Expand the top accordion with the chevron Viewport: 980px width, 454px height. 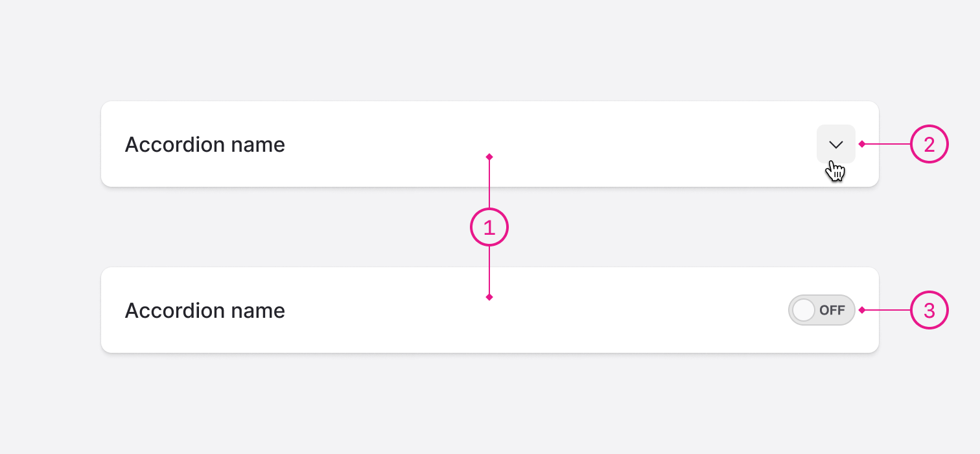[x=835, y=144]
